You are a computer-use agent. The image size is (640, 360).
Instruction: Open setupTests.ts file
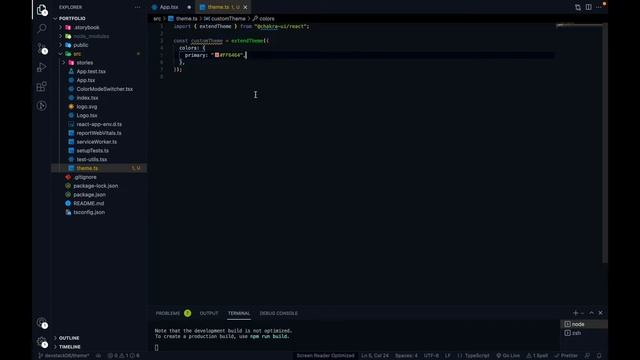point(93,151)
